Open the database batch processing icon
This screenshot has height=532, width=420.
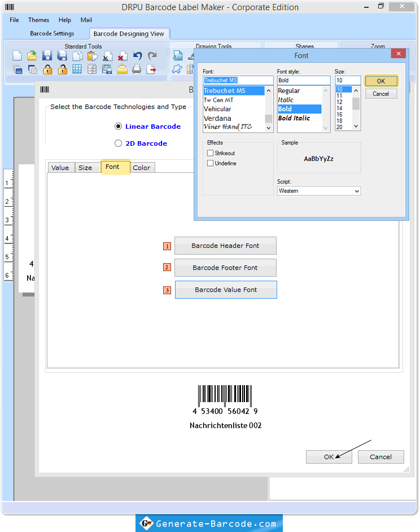click(92, 69)
